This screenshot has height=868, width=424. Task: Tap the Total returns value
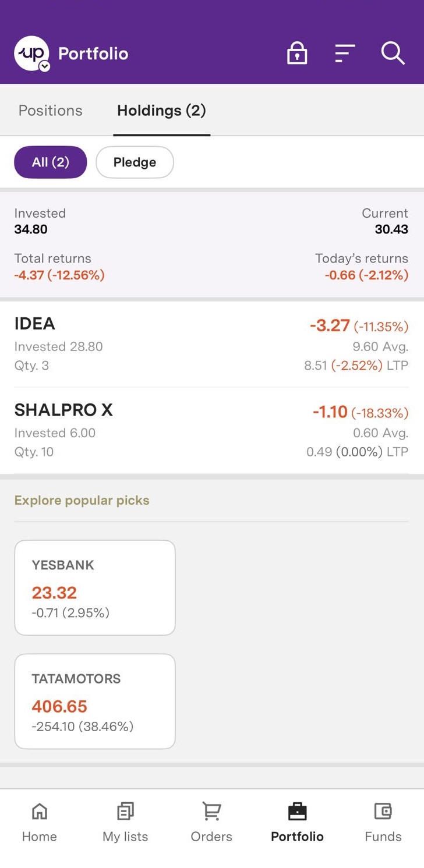(x=59, y=275)
